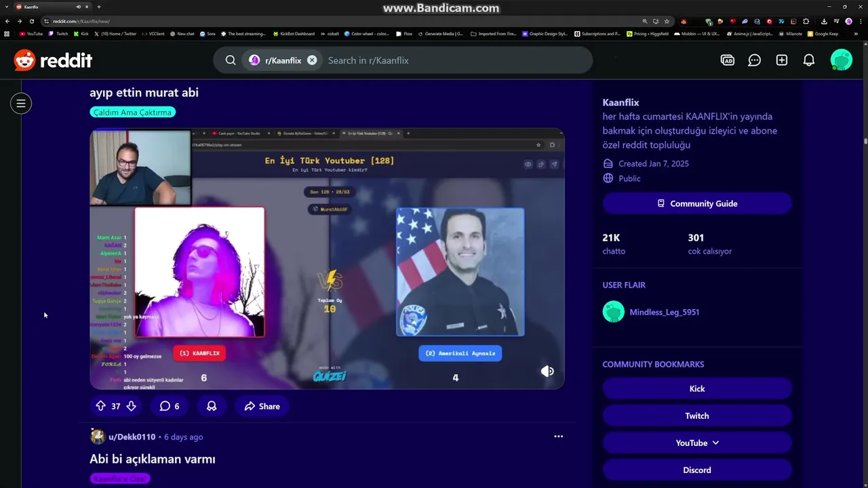
Task: Open the Milanote bookmark
Action: [x=790, y=33]
